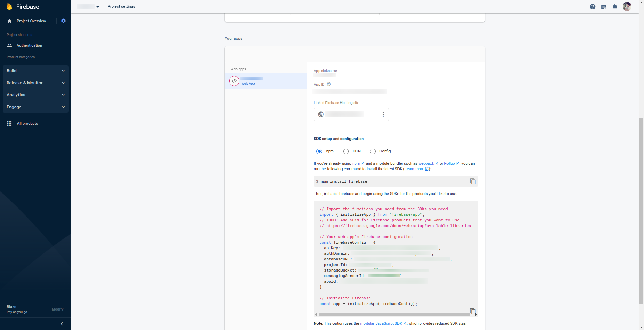This screenshot has height=330, width=644.
Task: Open the user account avatar
Action: [627, 7]
